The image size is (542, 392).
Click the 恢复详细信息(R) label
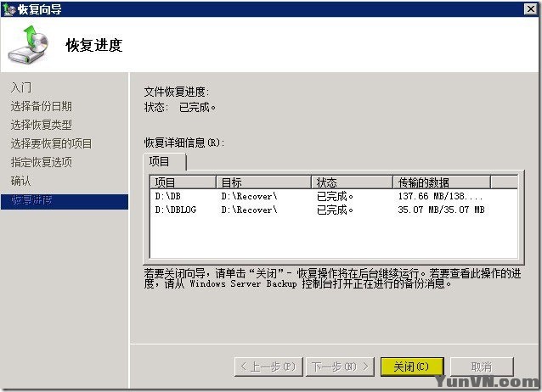pos(184,143)
